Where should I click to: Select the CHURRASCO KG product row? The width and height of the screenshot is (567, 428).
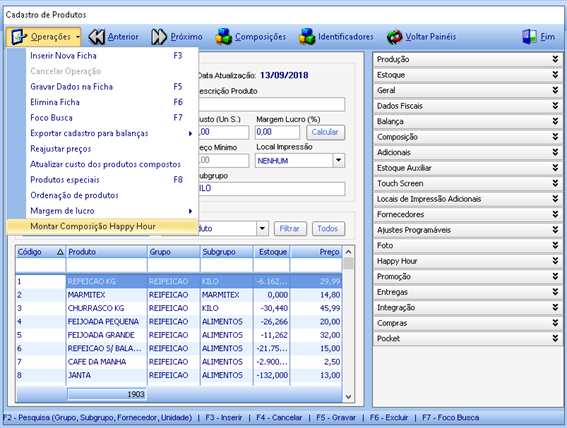click(x=179, y=309)
